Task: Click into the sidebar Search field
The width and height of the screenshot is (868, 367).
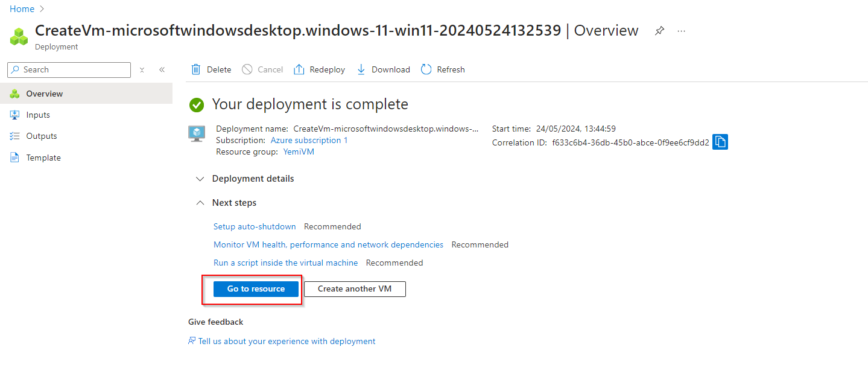Action: click(69, 70)
